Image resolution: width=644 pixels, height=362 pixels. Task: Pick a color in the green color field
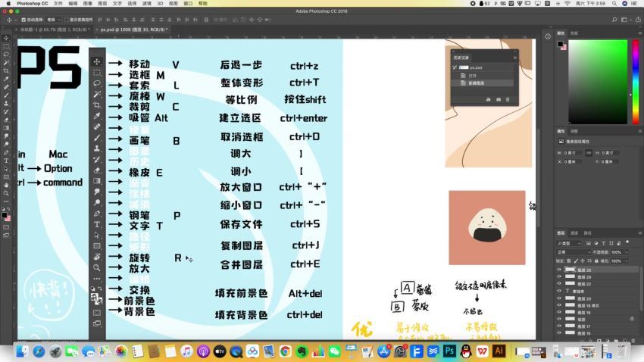[598, 81]
